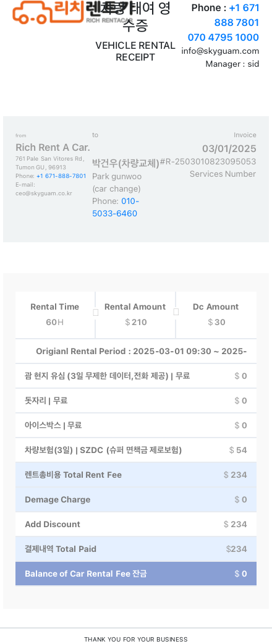Select the 아이스박스 무료 row
The width and height of the screenshot is (272, 644).
point(136,425)
